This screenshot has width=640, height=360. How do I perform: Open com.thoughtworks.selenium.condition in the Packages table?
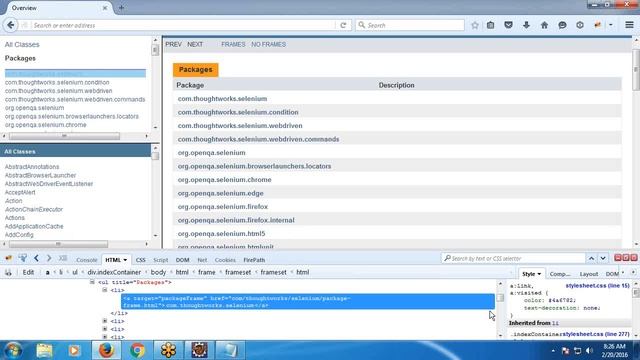point(238,112)
